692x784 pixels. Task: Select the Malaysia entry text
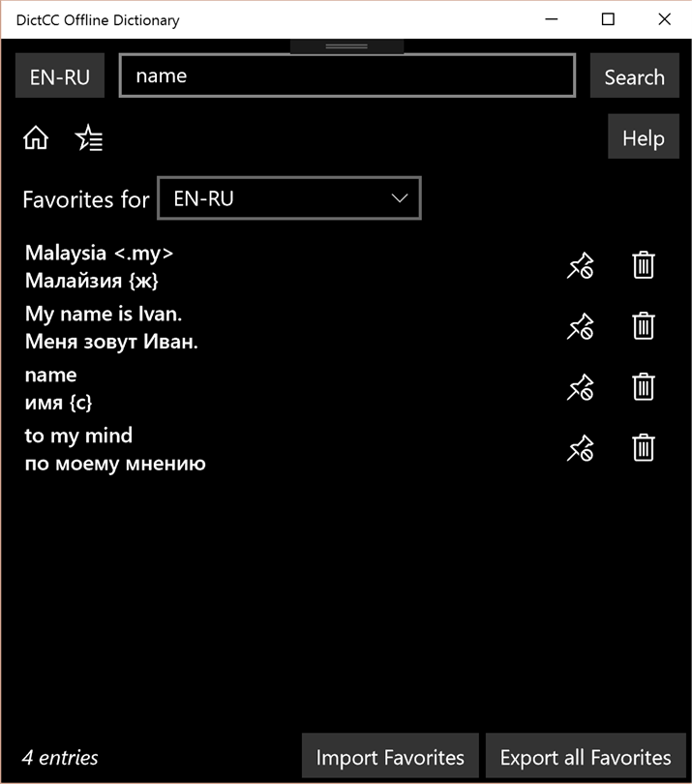(99, 266)
